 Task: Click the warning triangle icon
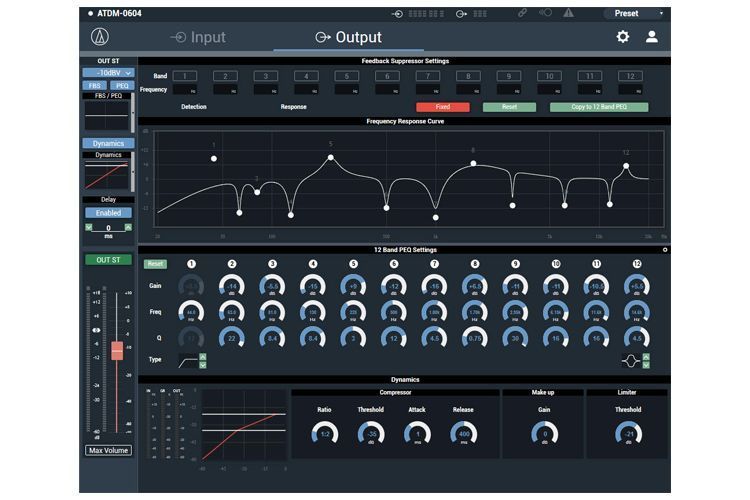(x=568, y=13)
